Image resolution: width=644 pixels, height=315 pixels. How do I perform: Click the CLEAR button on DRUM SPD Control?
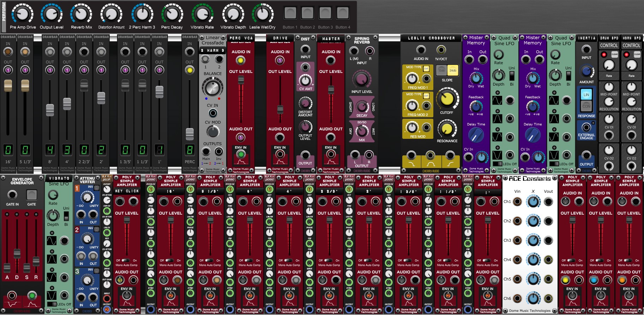tap(614, 54)
